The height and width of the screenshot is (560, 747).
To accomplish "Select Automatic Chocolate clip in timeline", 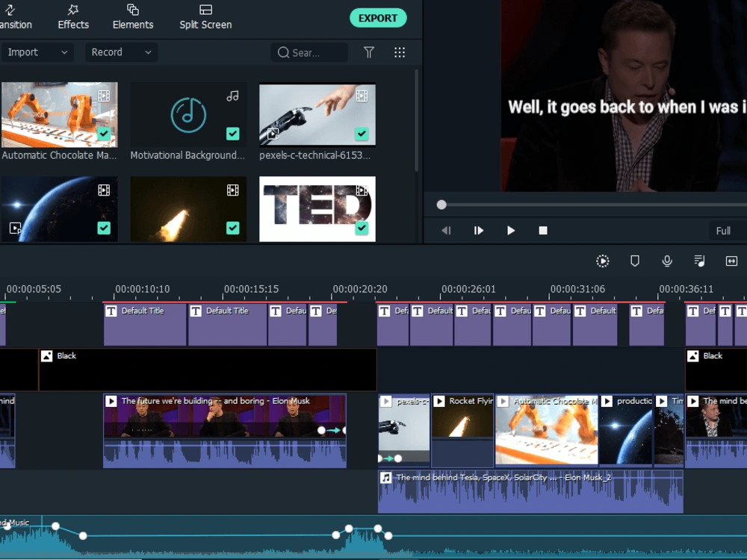I will [547, 431].
